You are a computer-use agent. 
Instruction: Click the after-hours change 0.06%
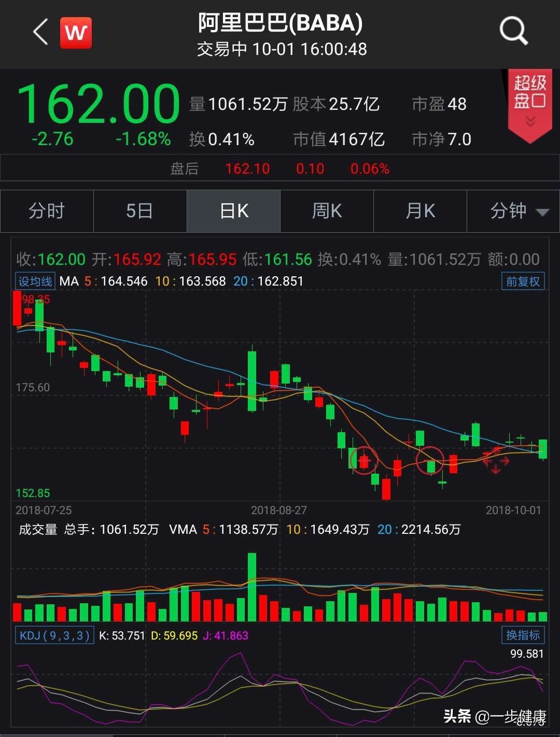tap(370, 168)
